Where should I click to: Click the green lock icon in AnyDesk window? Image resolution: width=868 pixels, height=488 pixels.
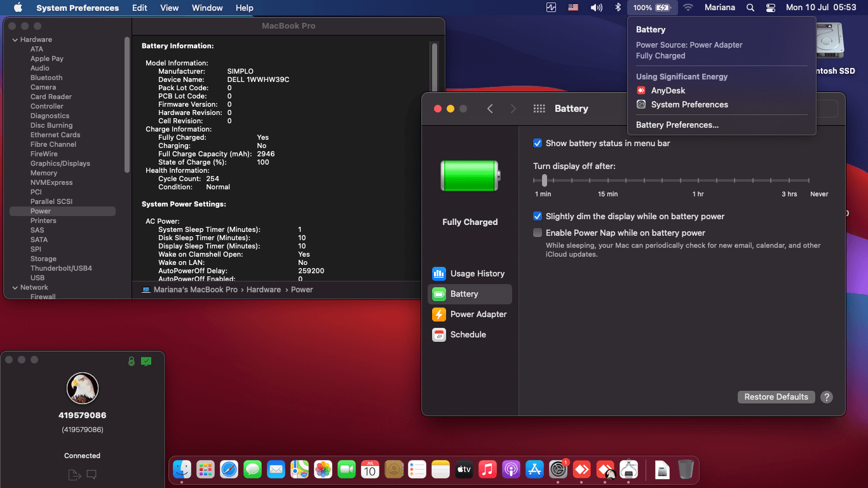point(132,361)
